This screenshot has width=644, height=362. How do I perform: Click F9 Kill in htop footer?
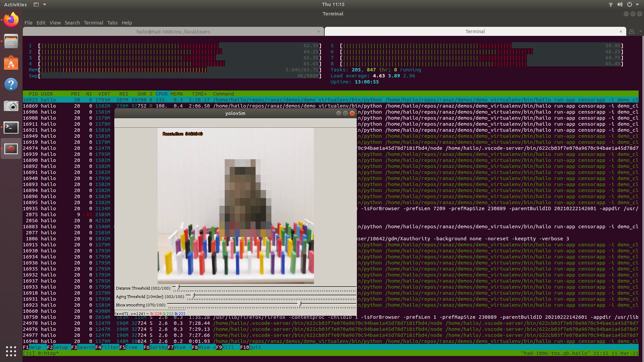(228, 347)
